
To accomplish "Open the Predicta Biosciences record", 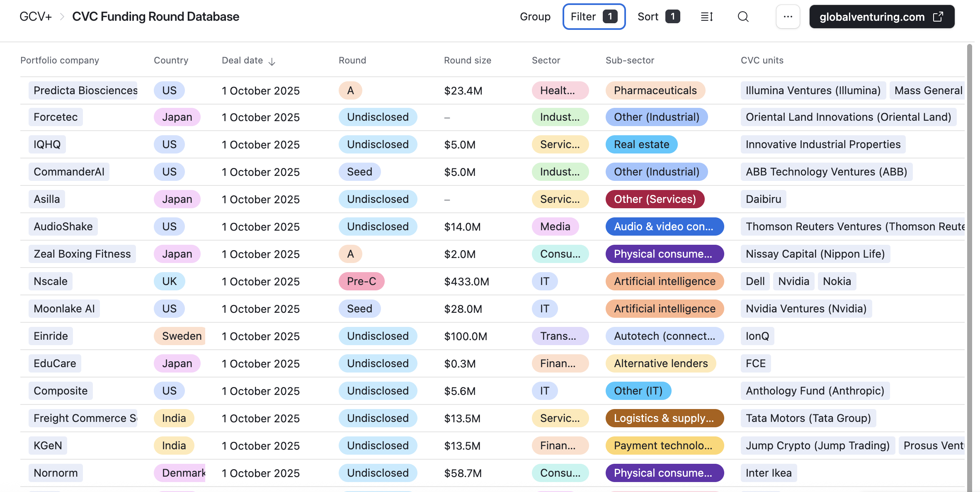I will pyautogui.click(x=85, y=90).
